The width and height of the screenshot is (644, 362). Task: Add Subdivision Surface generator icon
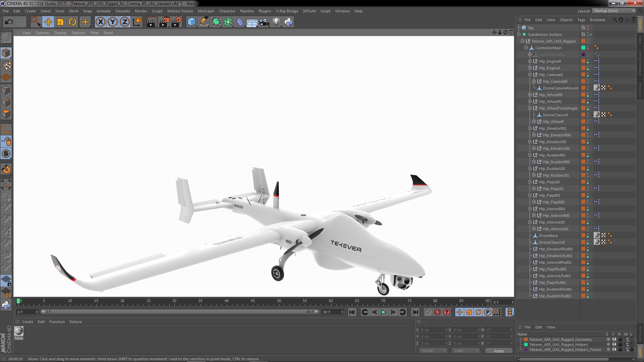coord(216,22)
